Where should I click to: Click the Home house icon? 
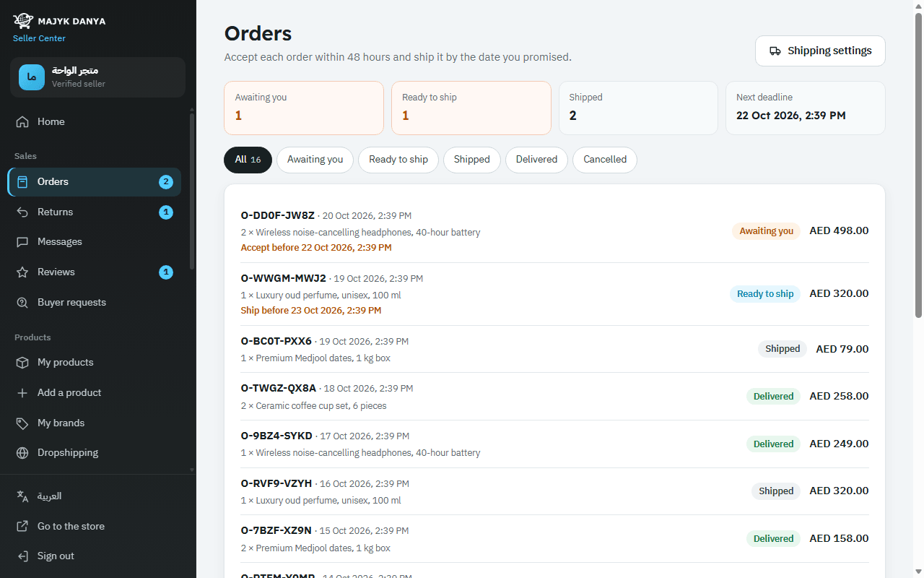(x=23, y=122)
